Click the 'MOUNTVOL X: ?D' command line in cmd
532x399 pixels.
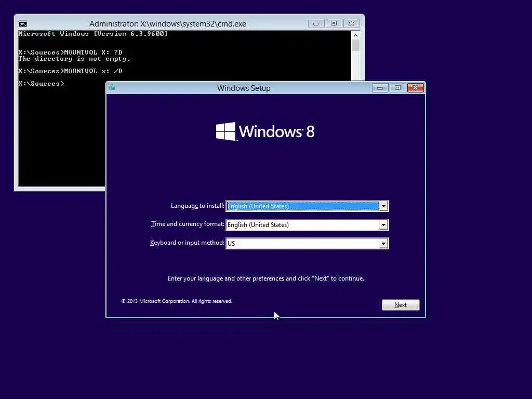(x=70, y=52)
